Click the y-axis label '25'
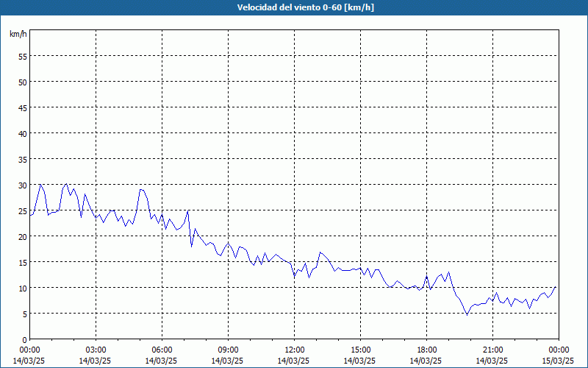Image resolution: width=588 pixels, height=368 pixels. (x=23, y=210)
